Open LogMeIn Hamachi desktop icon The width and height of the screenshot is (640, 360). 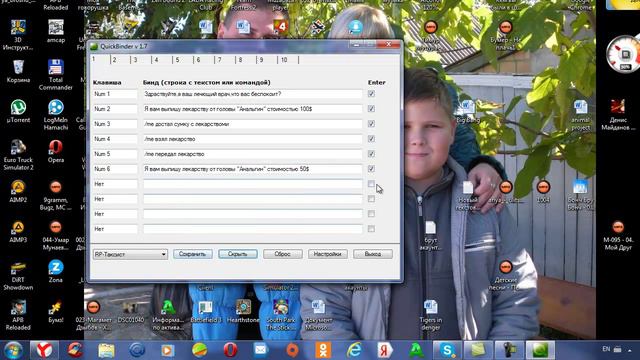56,115
